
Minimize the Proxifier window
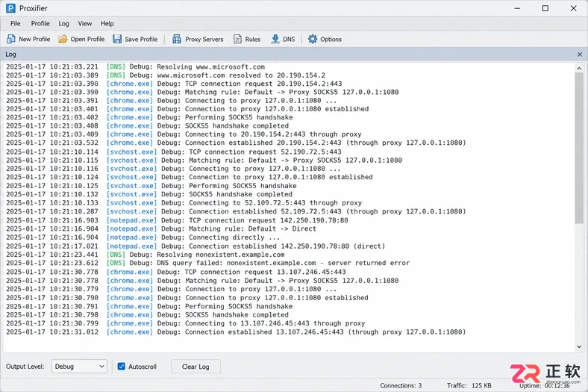[x=517, y=8]
